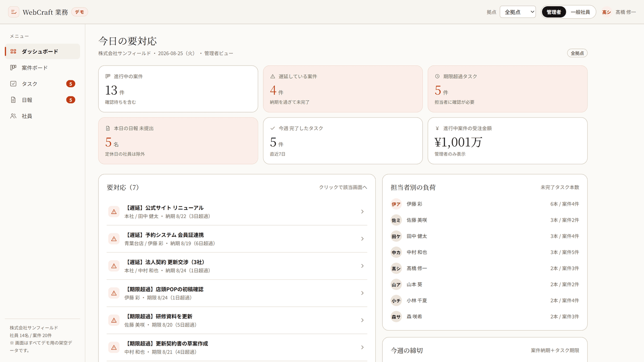Viewport: 644px width, 362px height.
Task: Click the 伊ア avatar for 伊藤 彩
Action: [x=396, y=204]
